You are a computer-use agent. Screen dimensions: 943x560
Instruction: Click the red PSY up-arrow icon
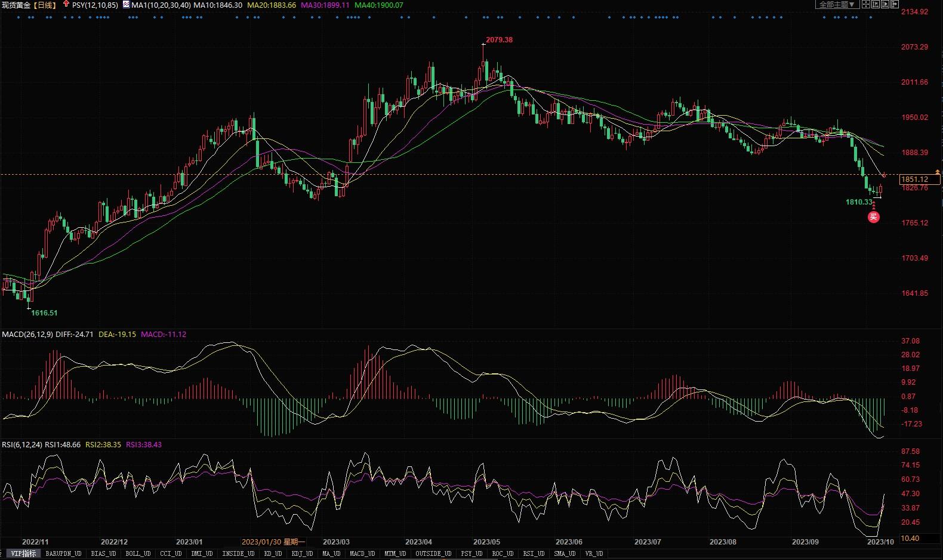[x=66, y=4]
